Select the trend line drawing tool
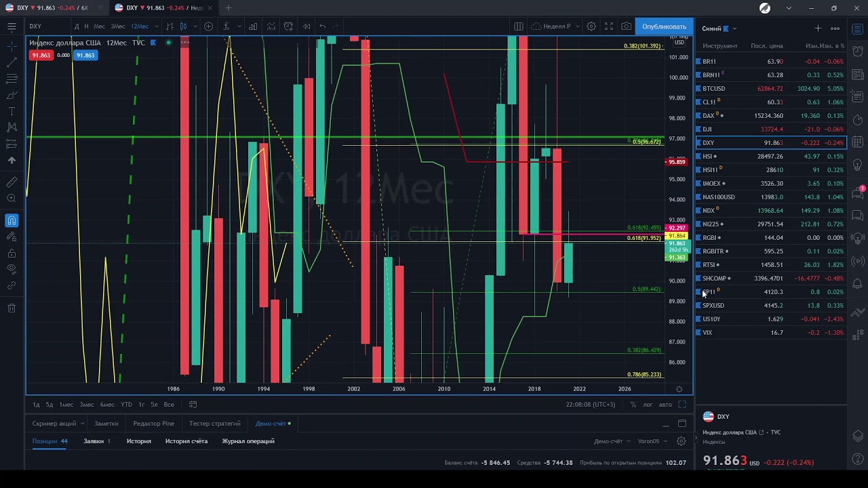 (x=12, y=62)
